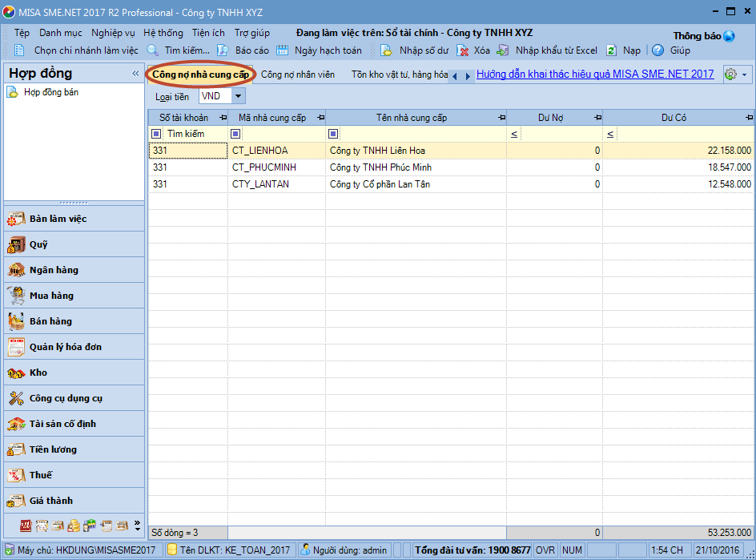The height and width of the screenshot is (560, 756).
Task: Collapse the Hợp đồng navigation panel
Action: pos(135,74)
